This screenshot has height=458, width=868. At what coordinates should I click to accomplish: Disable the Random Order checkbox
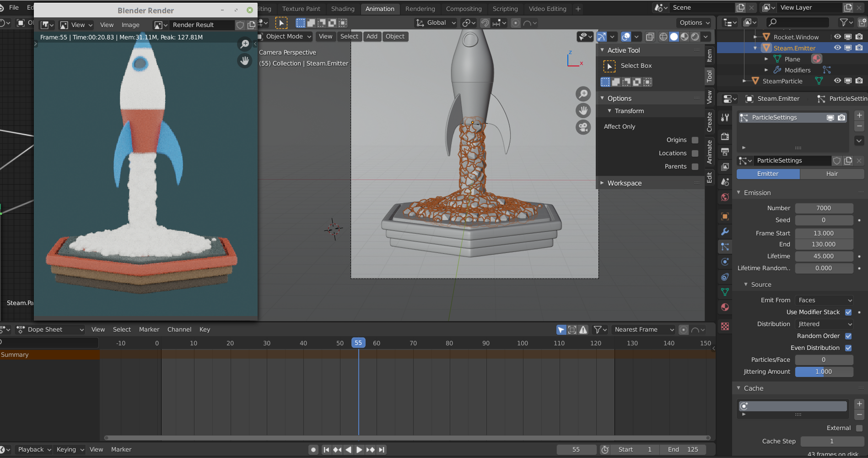[x=848, y=336]
